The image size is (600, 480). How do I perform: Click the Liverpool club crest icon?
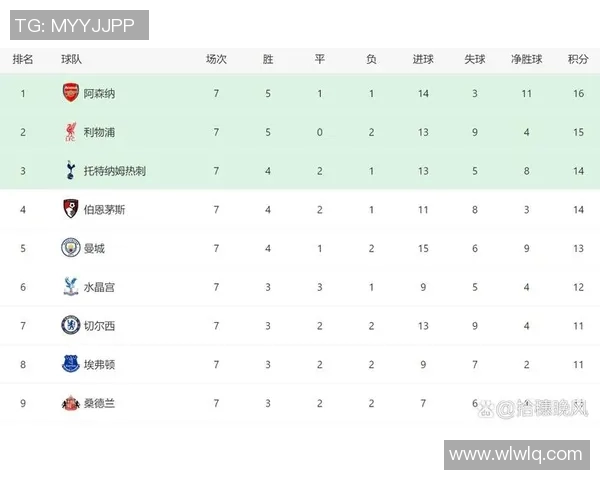(x=70, y=132)
